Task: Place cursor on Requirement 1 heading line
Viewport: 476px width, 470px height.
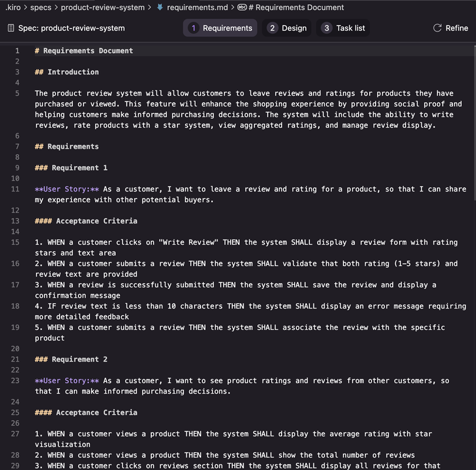Action: 79,168
